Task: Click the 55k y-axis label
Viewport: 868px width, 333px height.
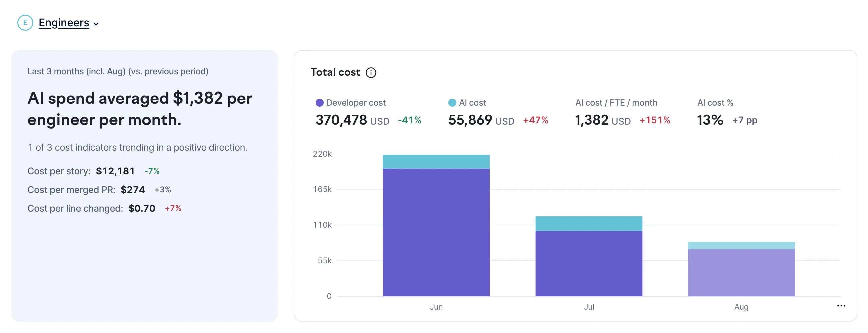Action: (324, 260)
